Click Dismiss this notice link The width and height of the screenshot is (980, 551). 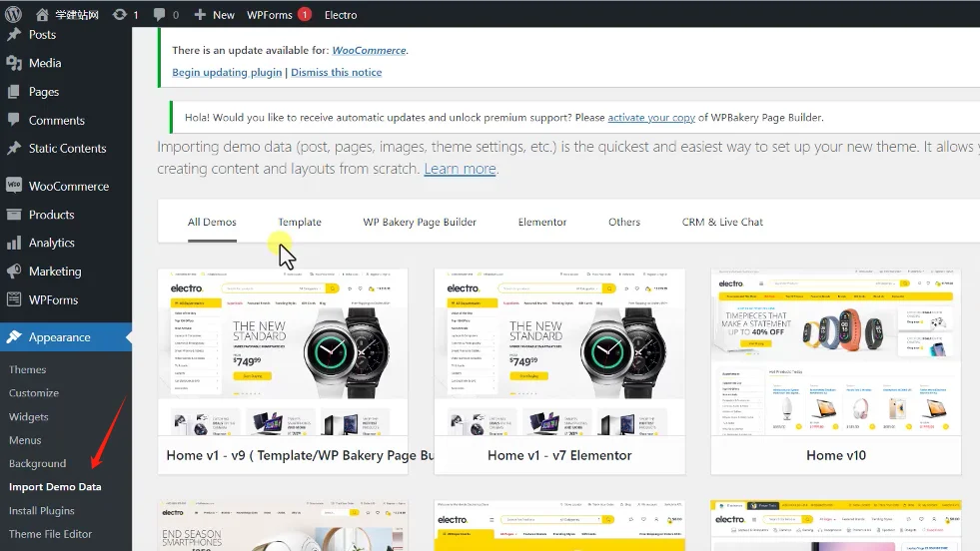tap(337, 73)
